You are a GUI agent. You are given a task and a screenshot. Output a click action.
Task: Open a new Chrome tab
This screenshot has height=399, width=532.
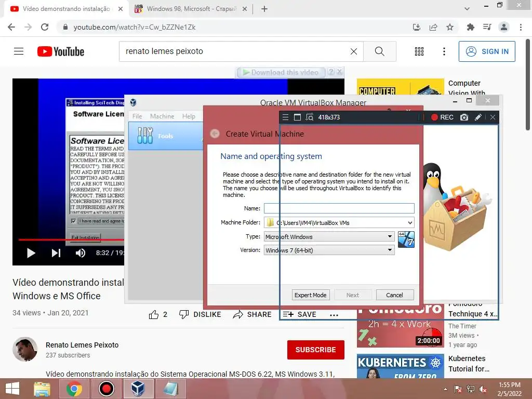(x=264, y=9)
